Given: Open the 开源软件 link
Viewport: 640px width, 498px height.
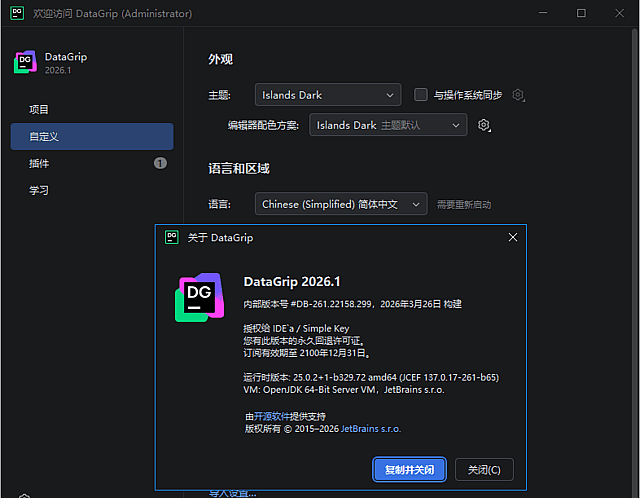Looking at the screenshot, I should [x=271, y=416].
